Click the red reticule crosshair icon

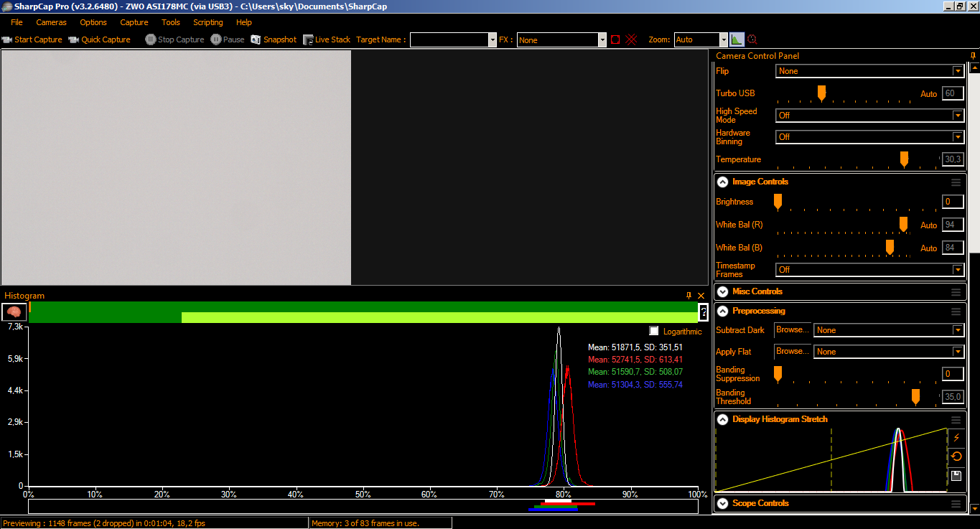[632, 40]
